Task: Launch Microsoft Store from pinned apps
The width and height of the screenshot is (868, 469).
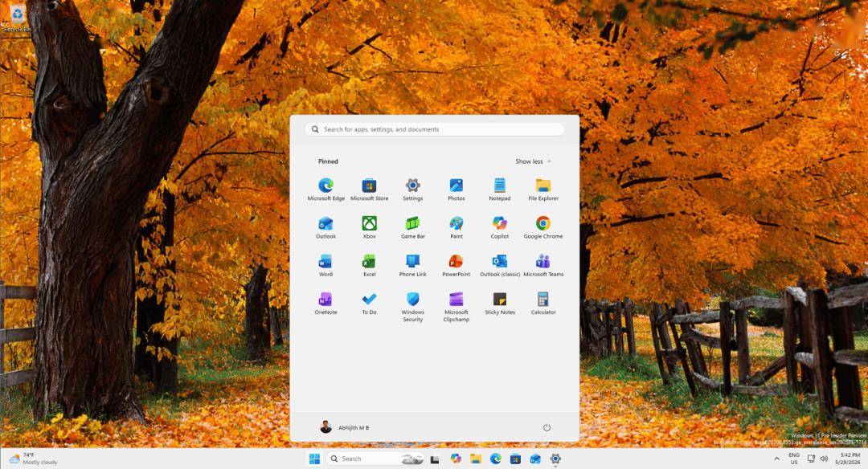Action: click(x=369, y=190)
